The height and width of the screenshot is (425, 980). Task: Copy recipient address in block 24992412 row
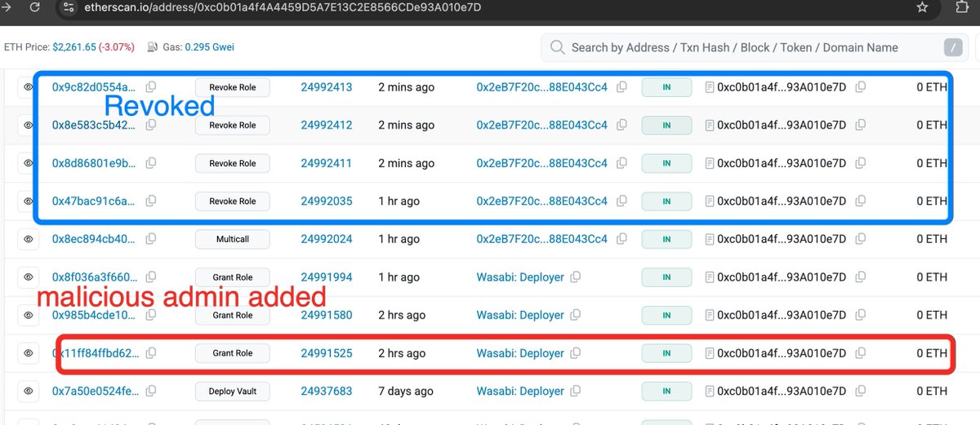[860, 125]
